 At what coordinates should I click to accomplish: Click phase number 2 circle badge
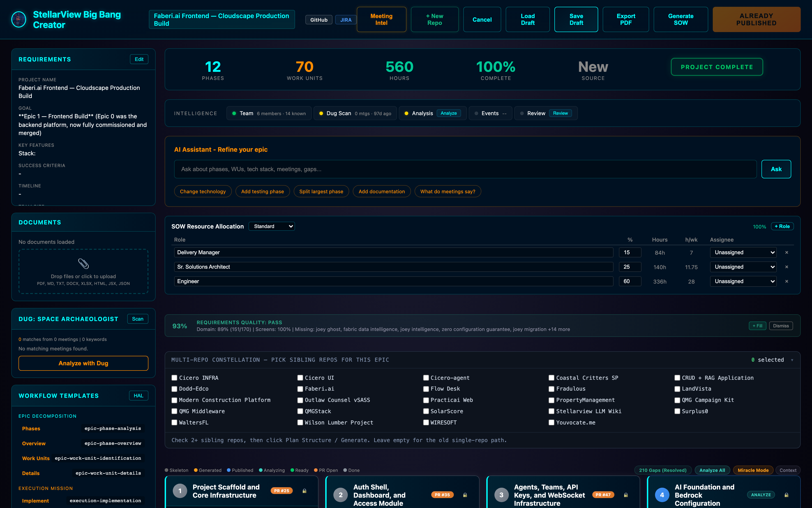tap(341, 495)
